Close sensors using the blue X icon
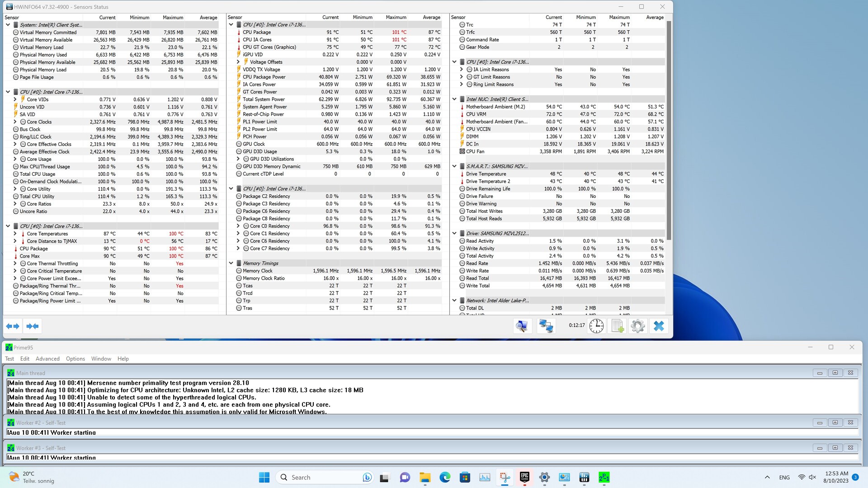Screen dimensions: 868x488 [659, 326]
